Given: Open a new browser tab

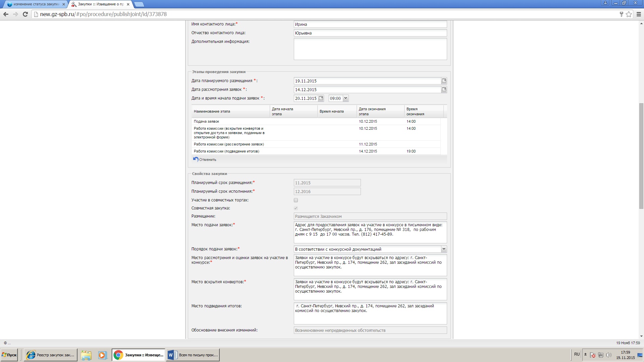Looking at the screenshot, I should [x=139, y=4].
